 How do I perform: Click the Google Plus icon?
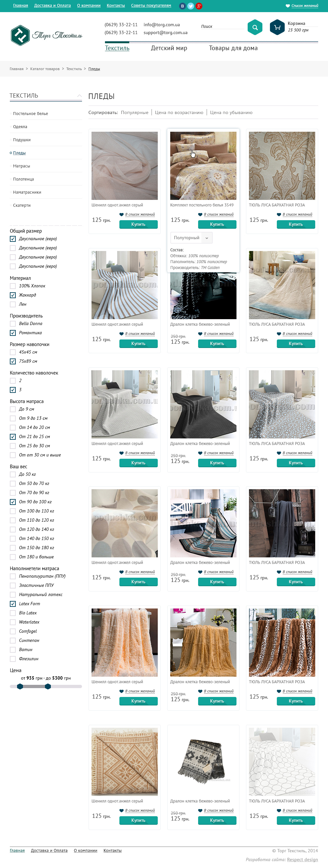[x=199, y=6]
